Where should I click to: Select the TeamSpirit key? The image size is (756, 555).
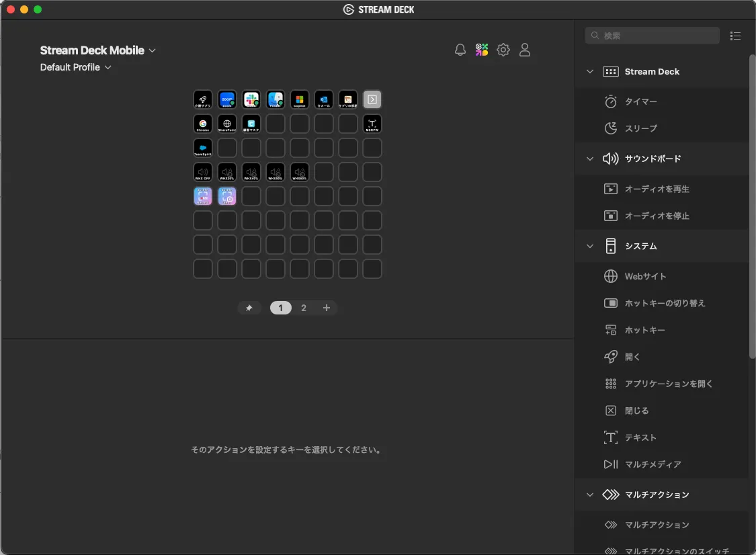(202, 148)
